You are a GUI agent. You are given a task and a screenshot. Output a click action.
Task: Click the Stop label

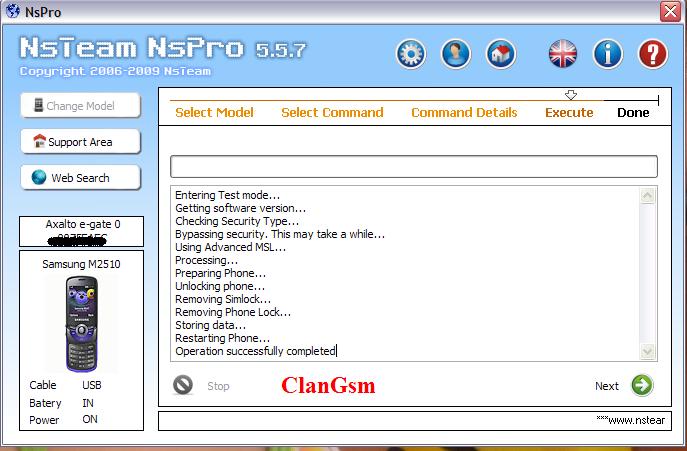point(218,386)
